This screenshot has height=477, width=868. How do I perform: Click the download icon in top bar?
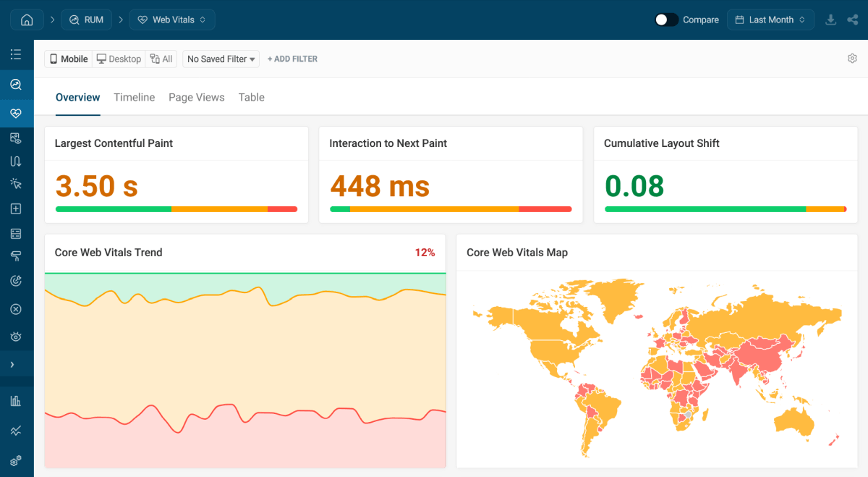(831, 20)
